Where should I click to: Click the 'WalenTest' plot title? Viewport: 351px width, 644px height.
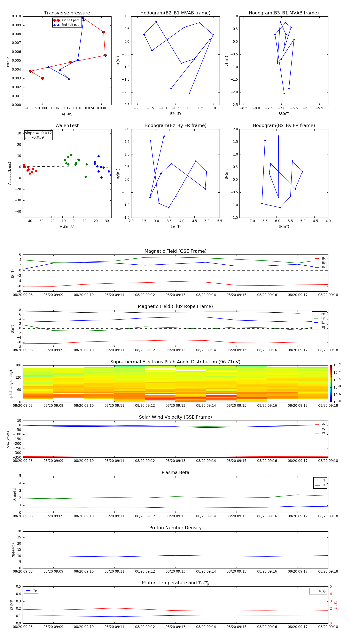[x=67, y=125]
